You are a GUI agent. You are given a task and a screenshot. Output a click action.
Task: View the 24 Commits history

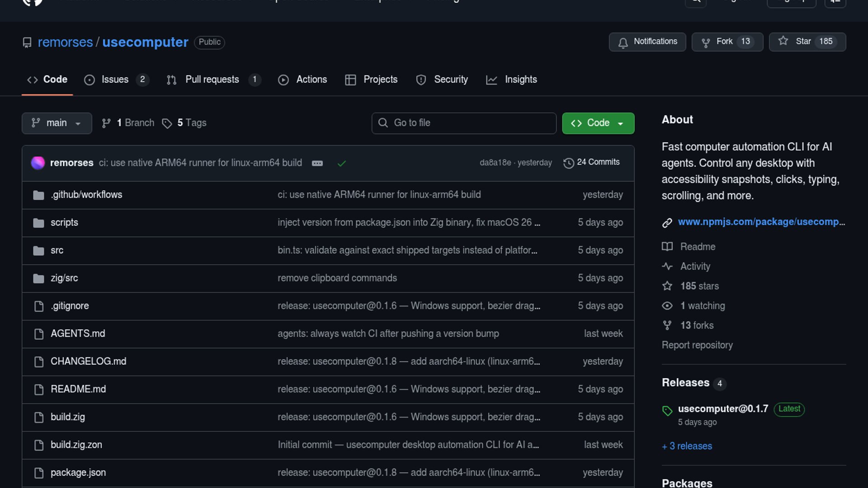[x=592, y=162]
